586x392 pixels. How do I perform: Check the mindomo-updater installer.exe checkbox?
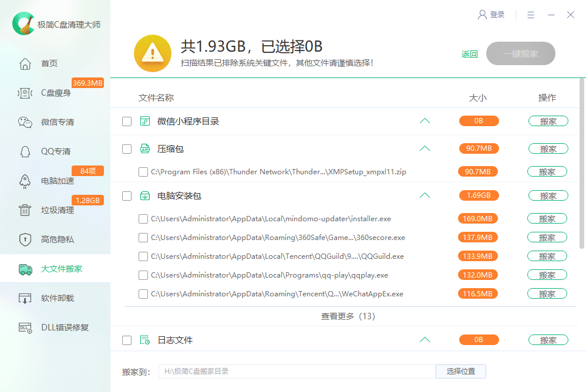[x=143, y=218]
